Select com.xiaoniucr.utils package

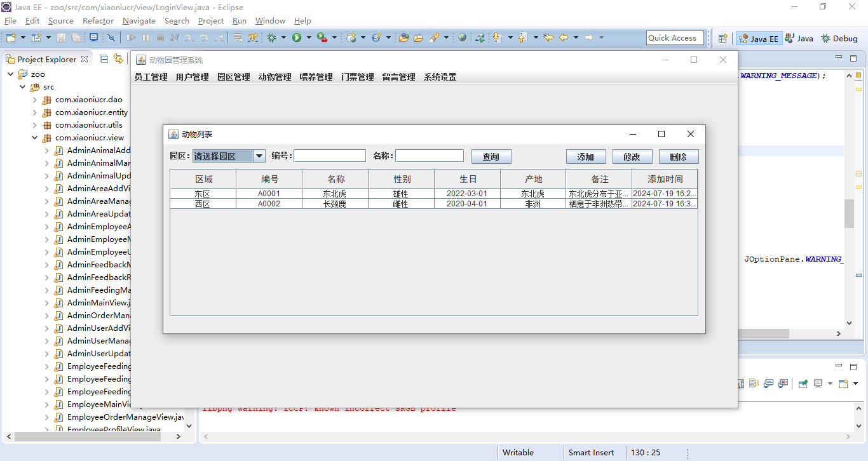click(x=89, y=125)
